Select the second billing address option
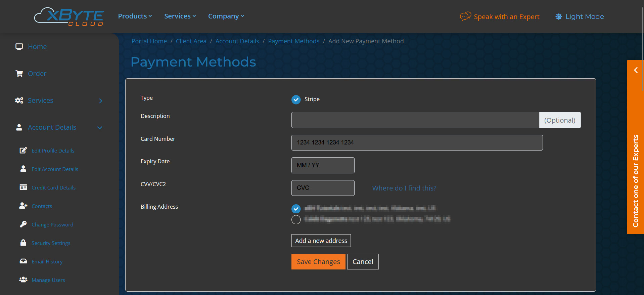The image size is (644, 295). pos(296,220)
